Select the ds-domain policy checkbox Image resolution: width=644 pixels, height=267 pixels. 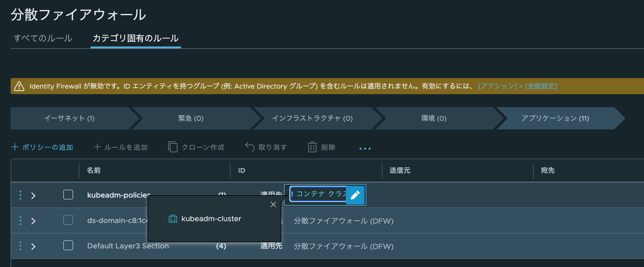(68, 220)
